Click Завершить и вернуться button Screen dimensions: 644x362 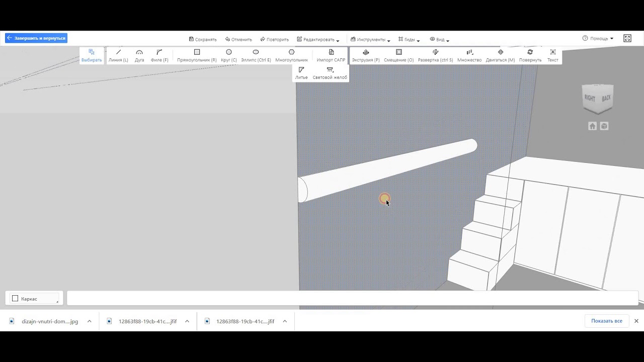pos(36,38)
